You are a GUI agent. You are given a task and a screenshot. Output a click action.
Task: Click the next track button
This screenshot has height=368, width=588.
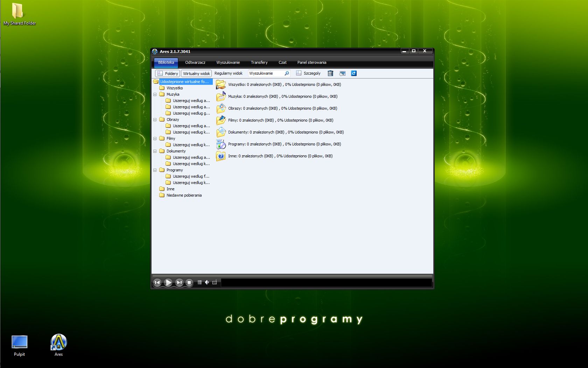click(x=179, y=282)
